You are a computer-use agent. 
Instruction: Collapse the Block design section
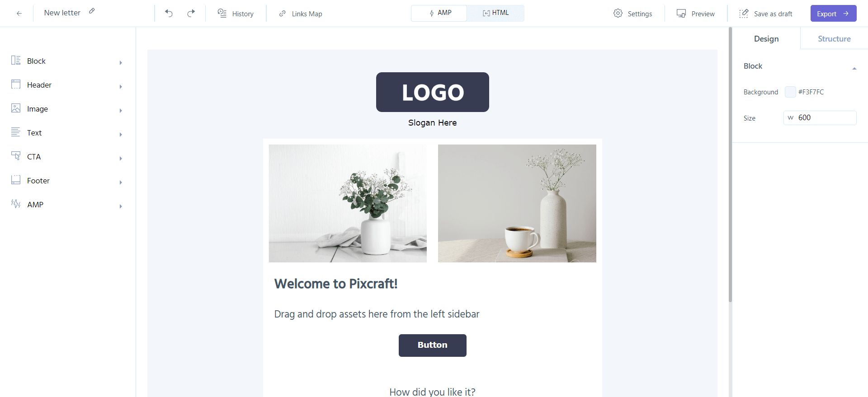pos(854,68)
